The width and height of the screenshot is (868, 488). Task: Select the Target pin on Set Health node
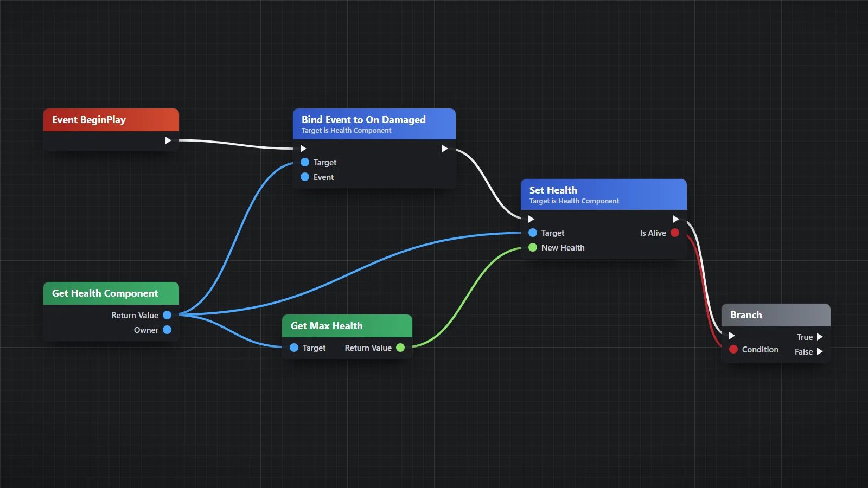tap(533, 233)
